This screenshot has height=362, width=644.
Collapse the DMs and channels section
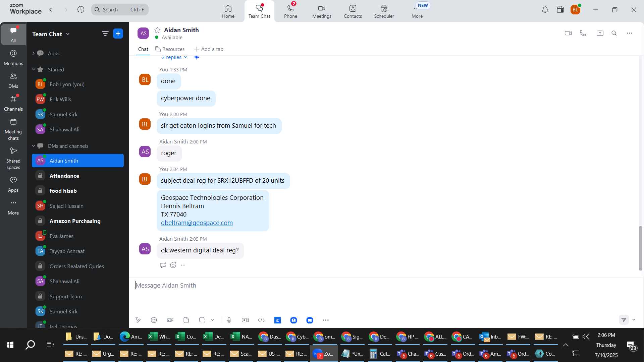33,146
